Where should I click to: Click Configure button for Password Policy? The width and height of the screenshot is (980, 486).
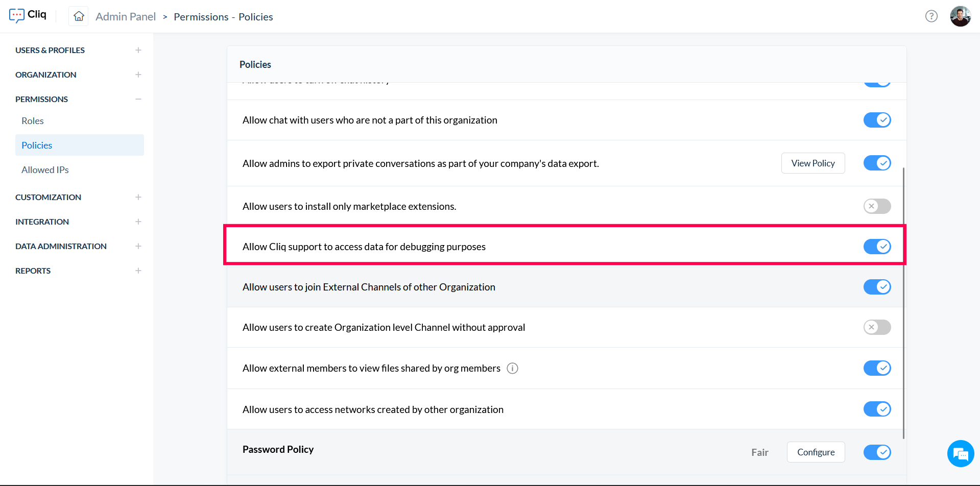tap(816, 452)
